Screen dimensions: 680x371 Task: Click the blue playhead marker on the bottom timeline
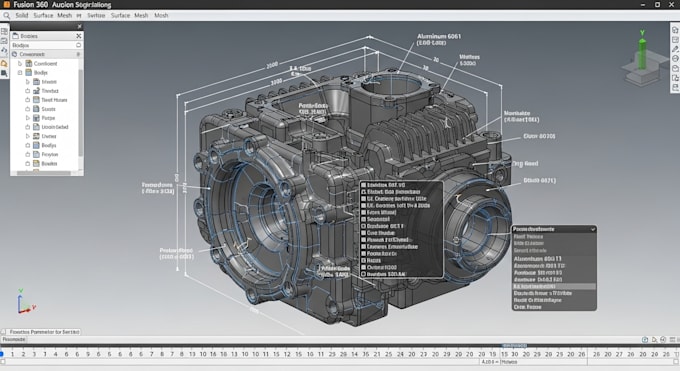click(2, 354)
